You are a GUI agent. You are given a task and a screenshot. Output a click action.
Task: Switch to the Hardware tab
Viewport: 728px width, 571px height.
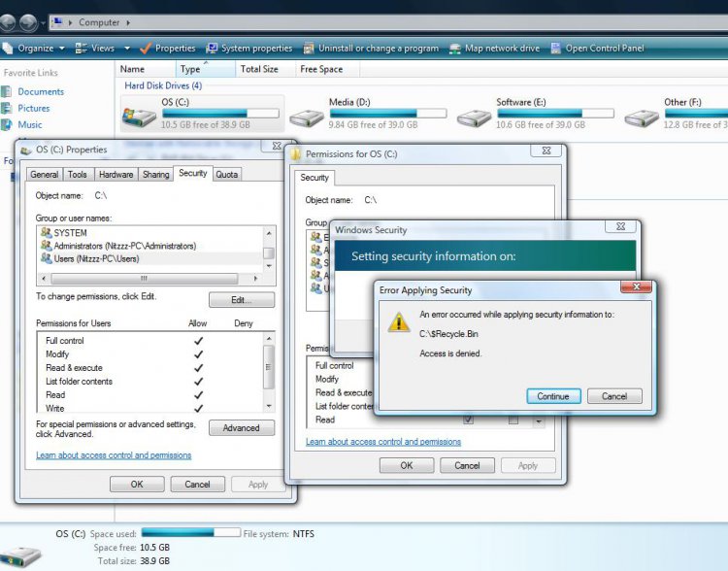point(116,174)
